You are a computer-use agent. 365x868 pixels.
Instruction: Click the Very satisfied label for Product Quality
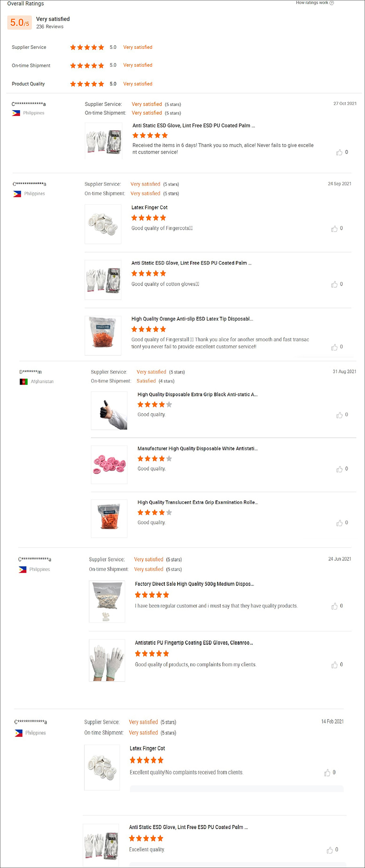click(x=138, y=84)
